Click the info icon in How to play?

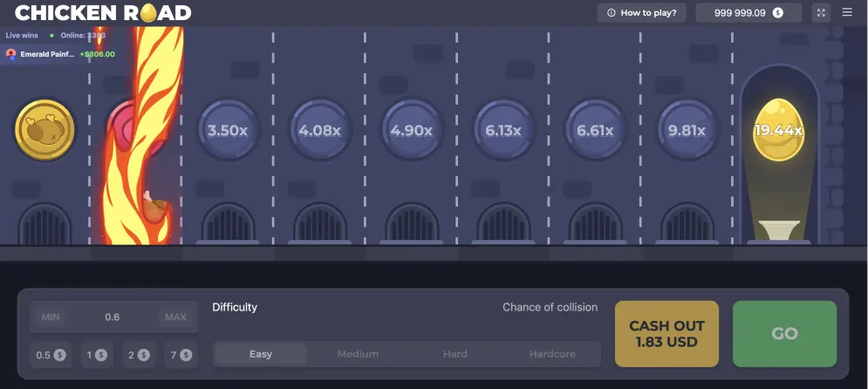pyautogui.click(x=612, y=13)
